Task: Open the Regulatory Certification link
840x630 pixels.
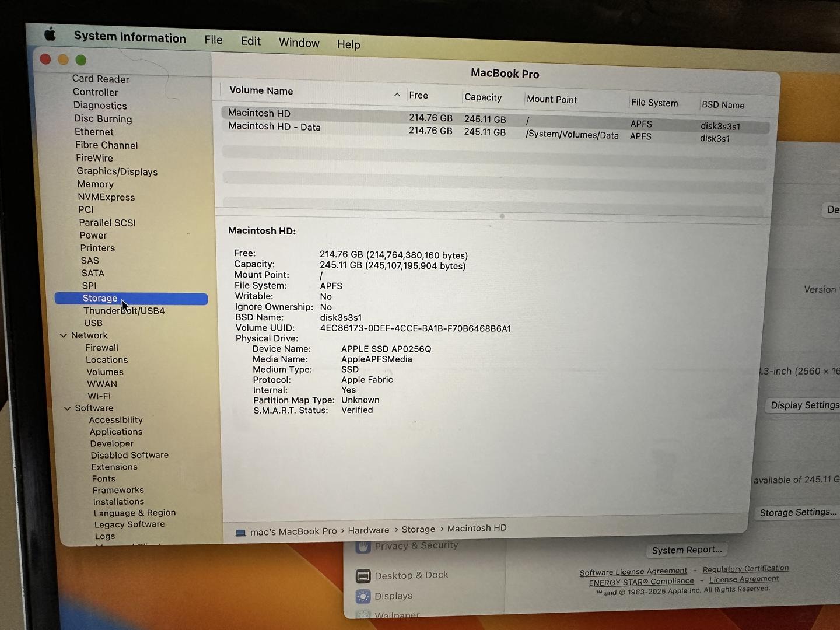Action: coord(745,569)
